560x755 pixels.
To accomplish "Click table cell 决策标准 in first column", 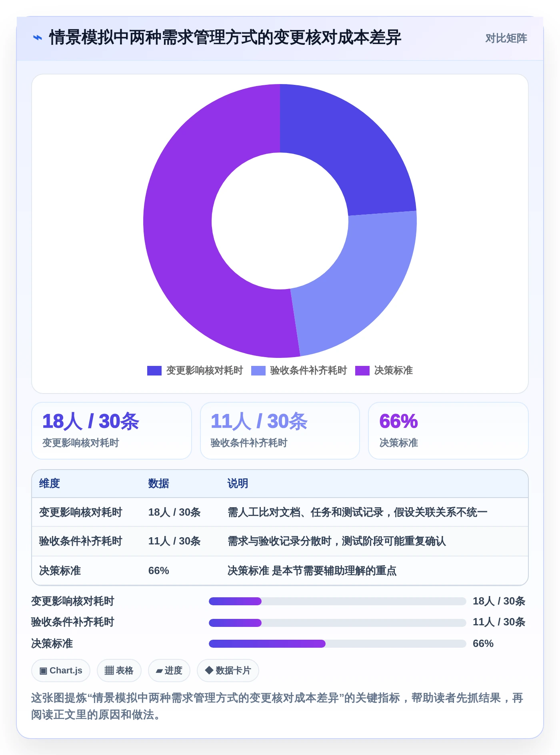I will (x=60, y=570).
